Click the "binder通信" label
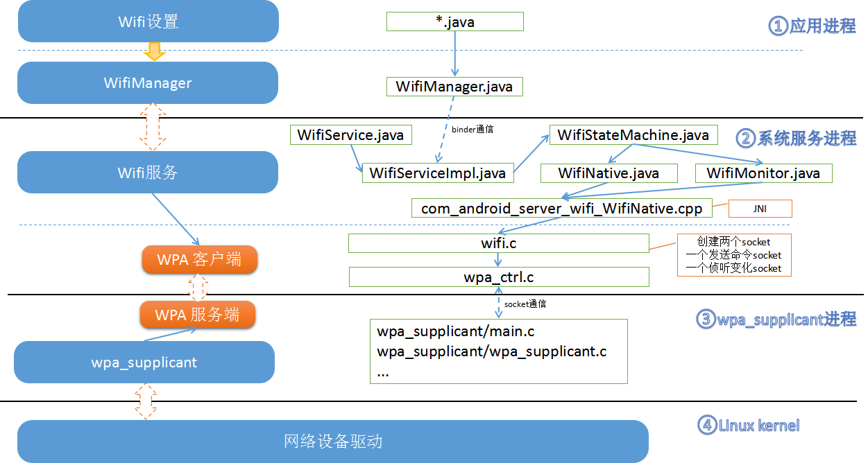This screenshot has width=868, height=463. coord(473,129)
